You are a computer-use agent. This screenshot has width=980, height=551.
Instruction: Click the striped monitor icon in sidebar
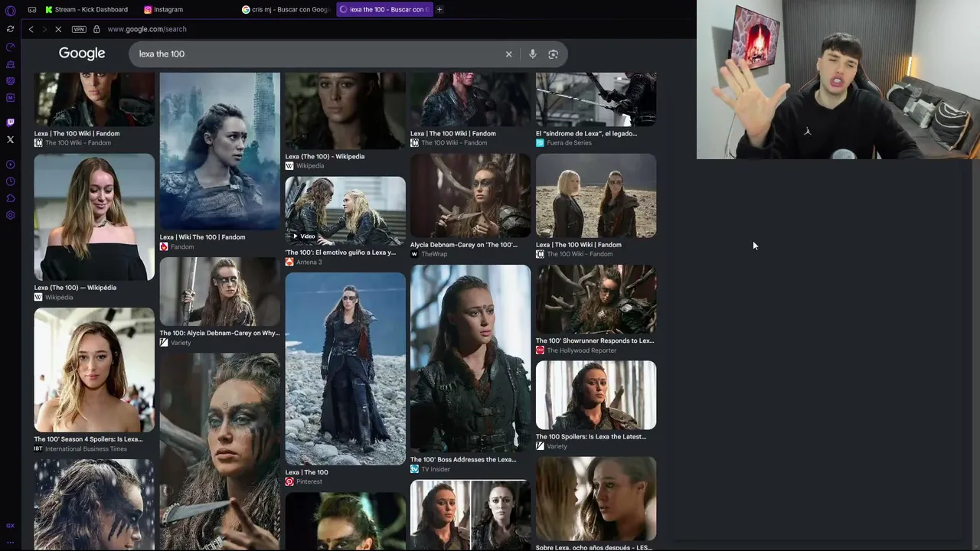click(10, 81)
